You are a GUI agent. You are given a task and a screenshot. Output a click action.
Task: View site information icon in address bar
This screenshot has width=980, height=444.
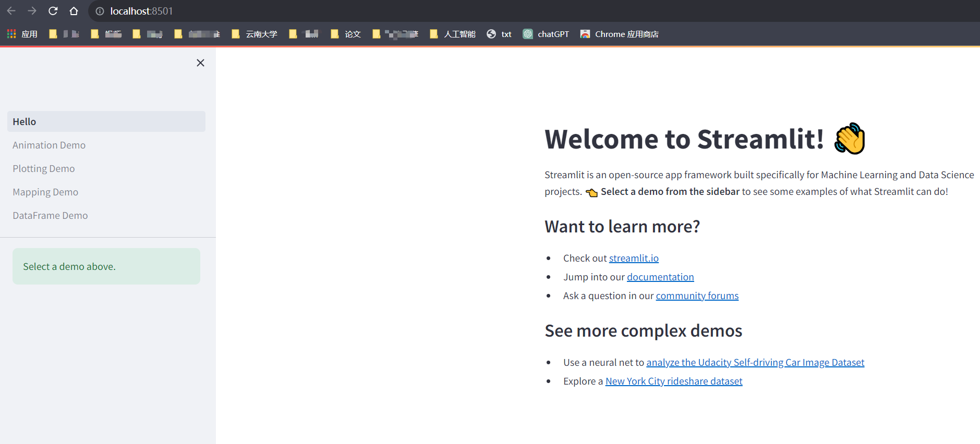(x=100, y=11)
